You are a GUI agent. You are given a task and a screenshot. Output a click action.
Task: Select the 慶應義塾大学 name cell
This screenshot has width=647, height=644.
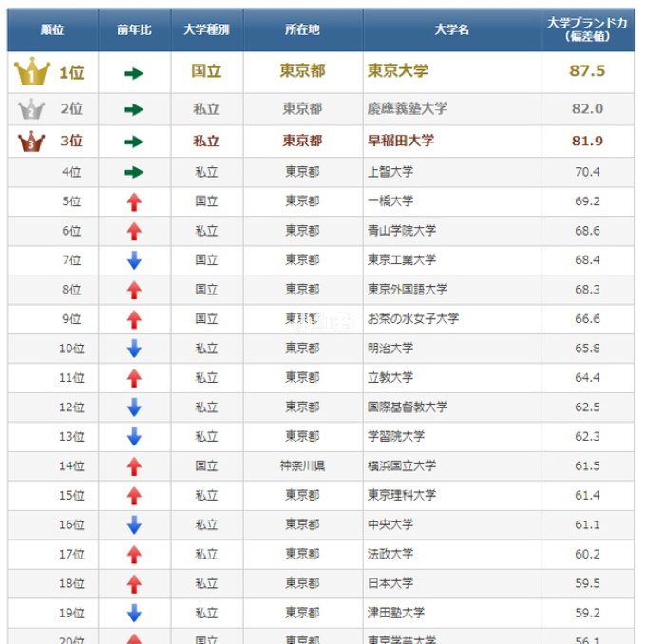[452, 109]
